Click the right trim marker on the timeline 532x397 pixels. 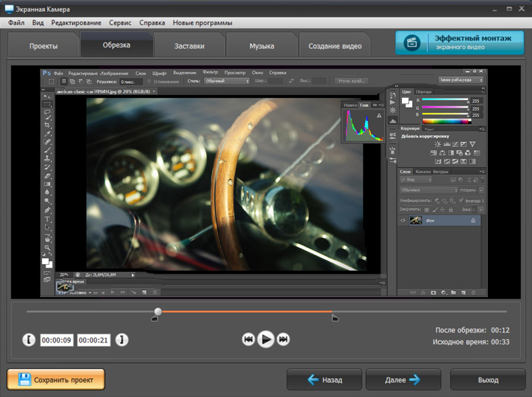(x=335, y=318)
